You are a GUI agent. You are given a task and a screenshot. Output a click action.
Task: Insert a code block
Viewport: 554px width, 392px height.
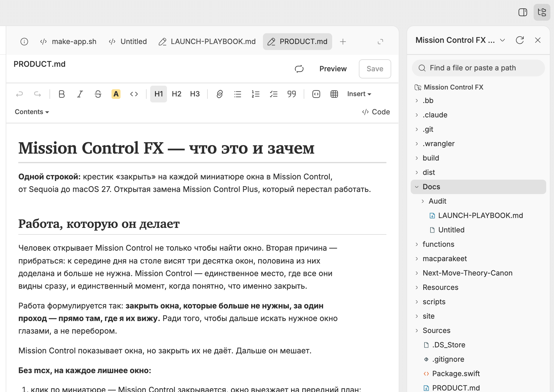(316, 94)
